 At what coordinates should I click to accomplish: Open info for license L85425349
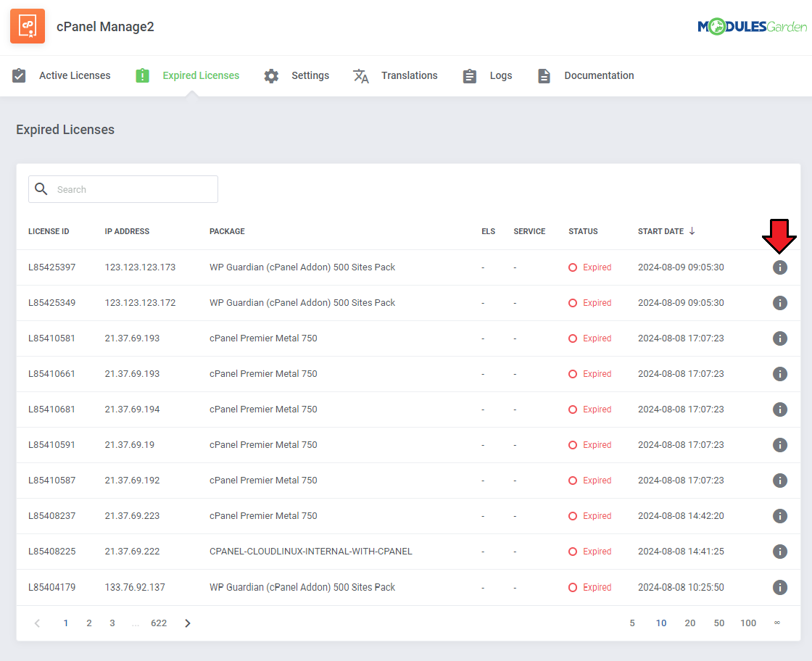[780, 303]
